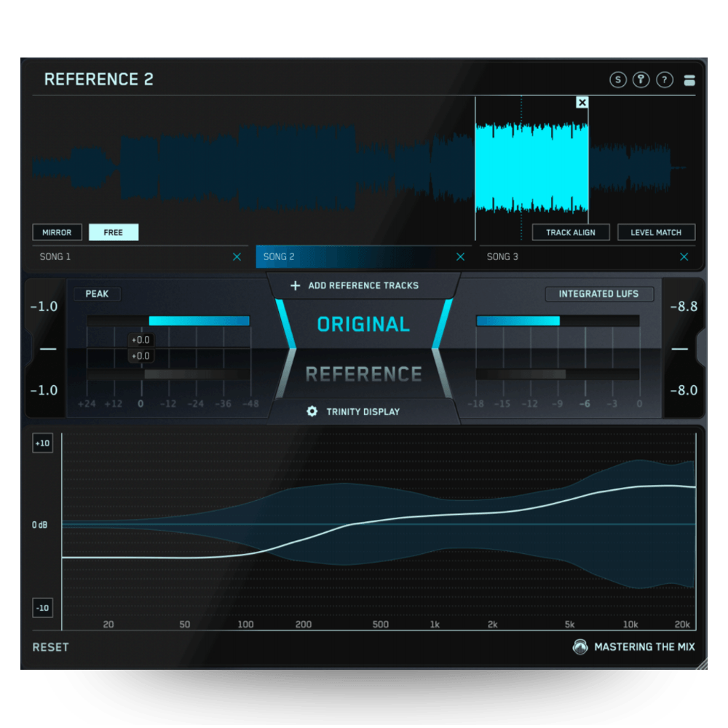Select the Song 3 reference tab

coord(587,257)
